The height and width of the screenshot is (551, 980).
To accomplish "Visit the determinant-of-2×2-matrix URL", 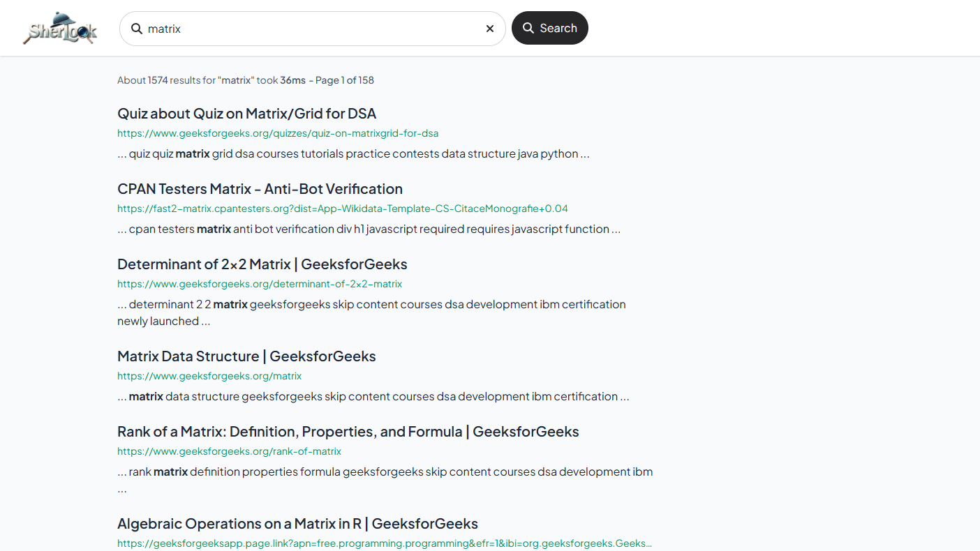I will 259,284.
